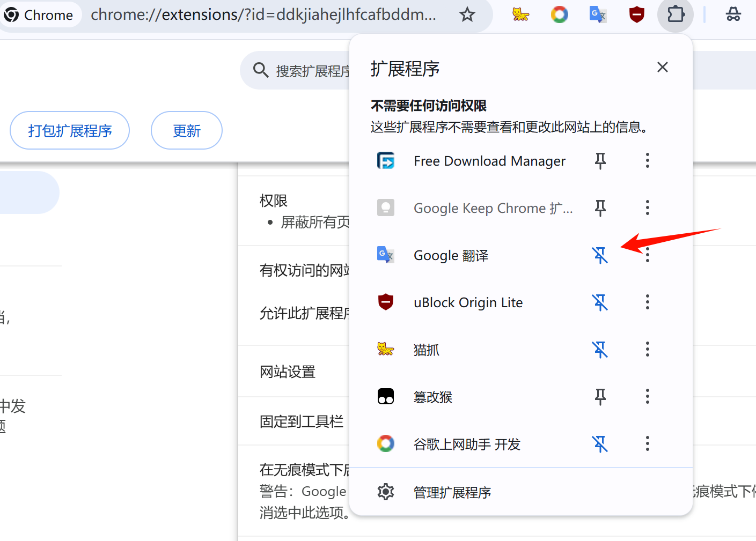Click the 谷歌上网助手 toolbar extension icon

pos(559,14)
